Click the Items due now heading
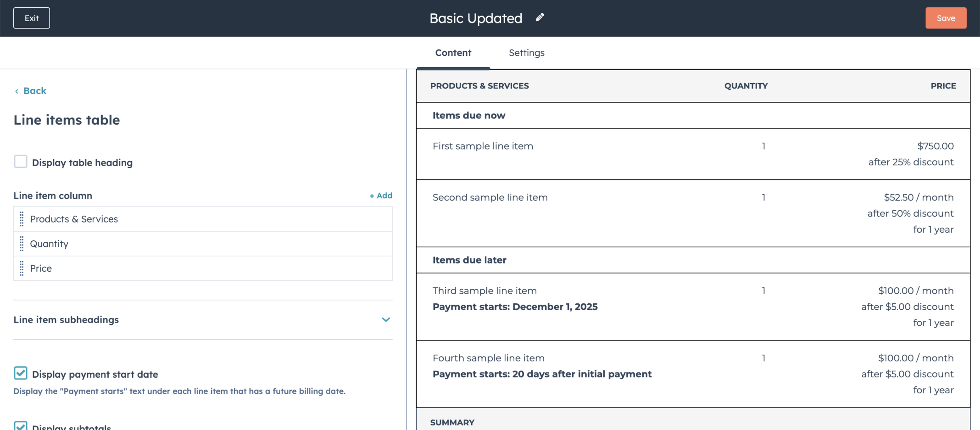 pyautogui.click(x=469, y=115)
